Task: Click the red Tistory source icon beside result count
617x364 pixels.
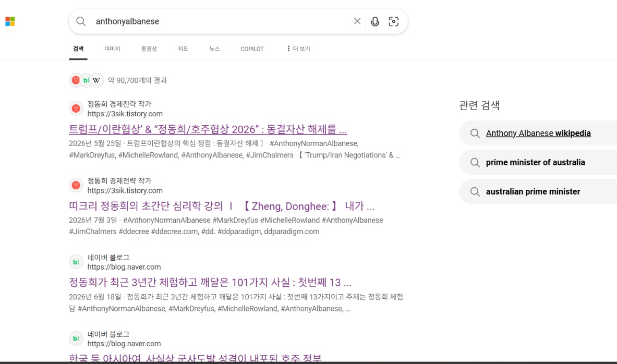Action: click(76, 80)
